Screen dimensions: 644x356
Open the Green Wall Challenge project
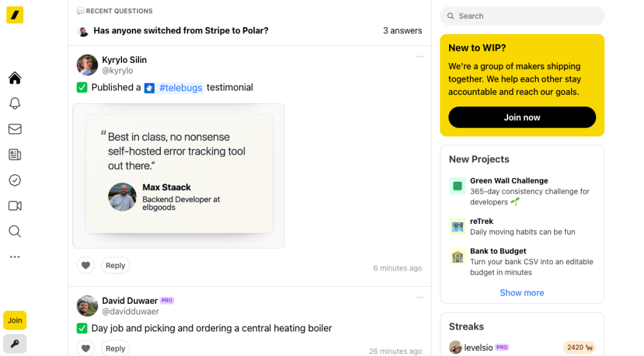(x=509, y=181)
